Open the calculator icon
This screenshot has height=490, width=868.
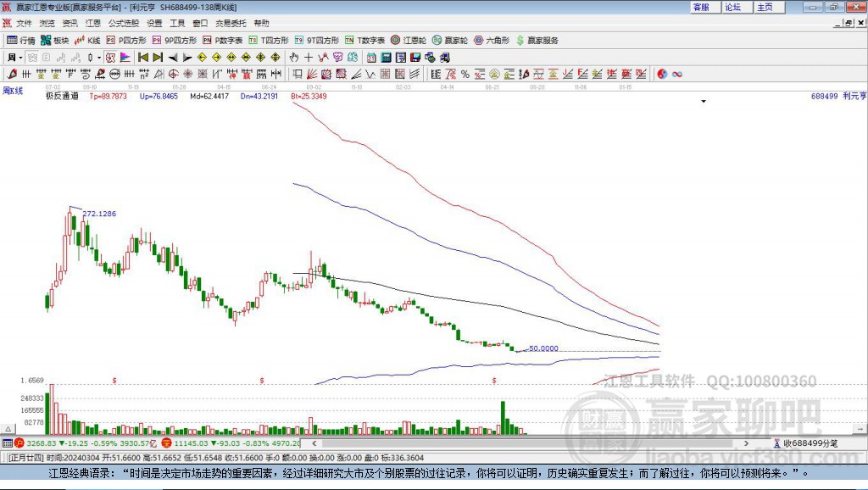[x=386, y=58]
